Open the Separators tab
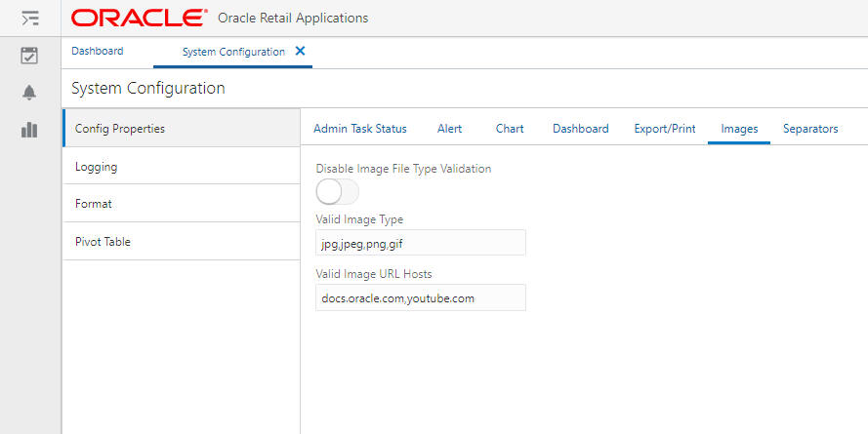Viewport: 868px width, 434px height. [810, 129]
